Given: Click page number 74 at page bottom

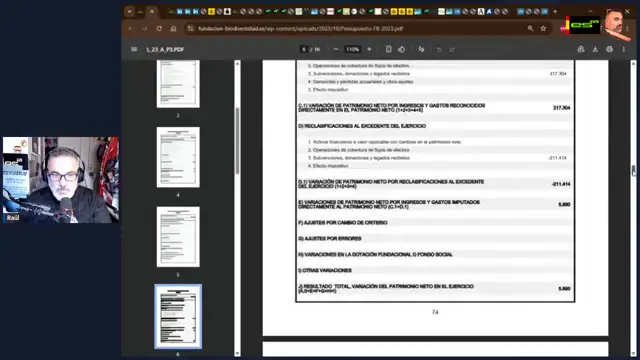Looking at the screenshot, I should click(435, 312).
